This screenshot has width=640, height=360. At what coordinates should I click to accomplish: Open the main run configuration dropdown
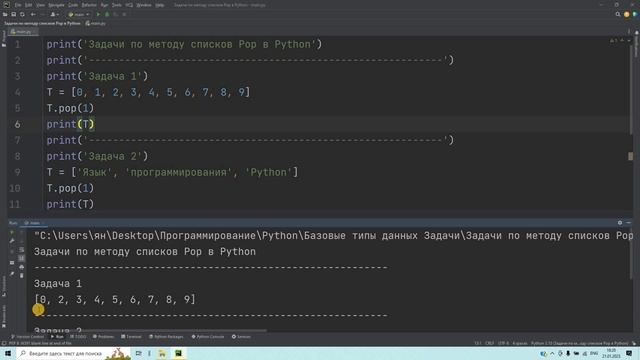(79, 14)
